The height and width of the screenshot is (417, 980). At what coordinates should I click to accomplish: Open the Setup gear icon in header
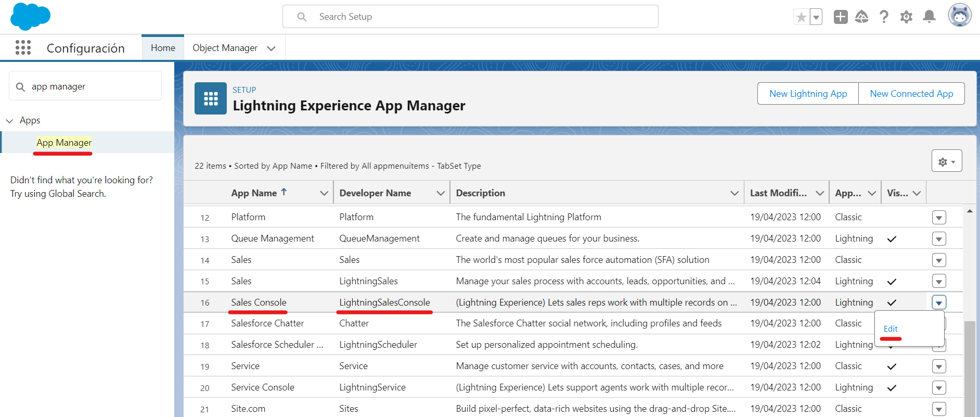tap(906, 17)
